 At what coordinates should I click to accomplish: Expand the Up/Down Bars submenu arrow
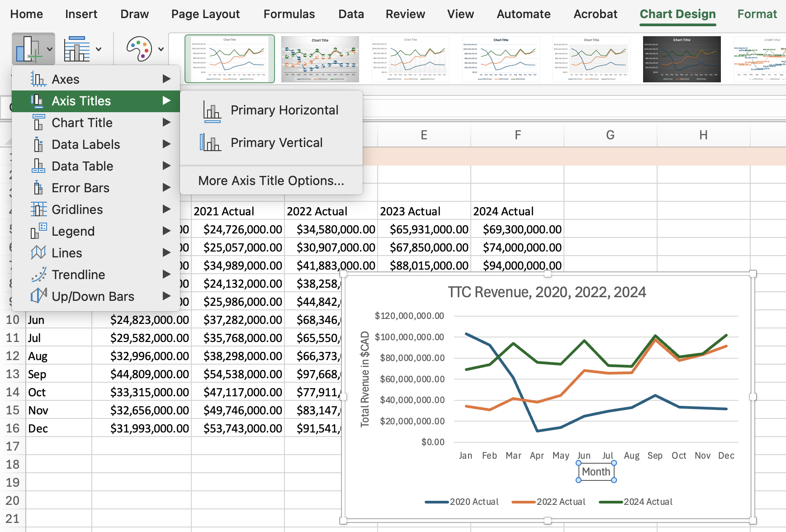pos(166,296)
